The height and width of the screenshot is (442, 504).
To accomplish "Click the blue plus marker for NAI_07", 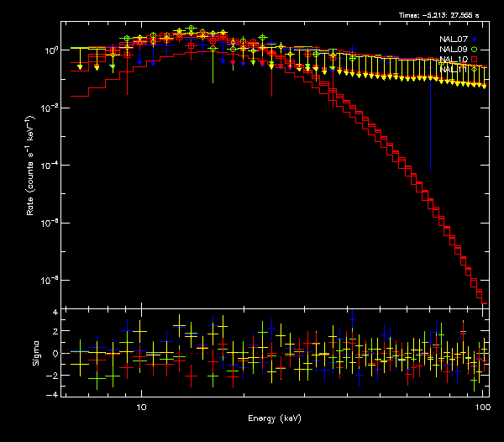I will (x=475, y=40).
